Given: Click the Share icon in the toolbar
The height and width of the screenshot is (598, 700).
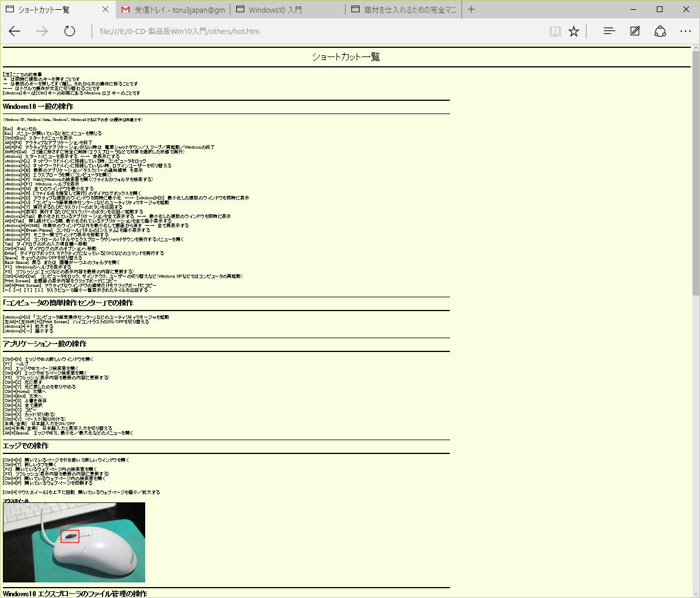Looking at the screenshot, I should tap(660, 31).
